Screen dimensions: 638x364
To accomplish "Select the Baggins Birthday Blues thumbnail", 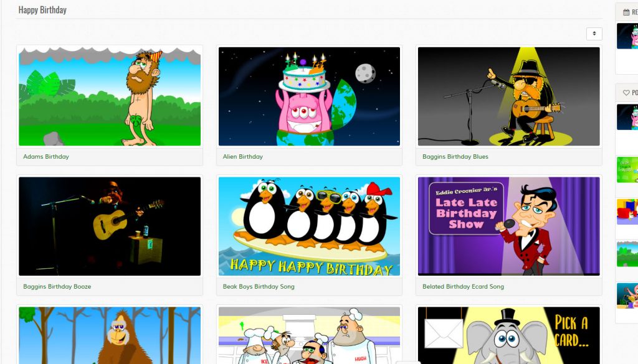I will click(x=508, y=96).
